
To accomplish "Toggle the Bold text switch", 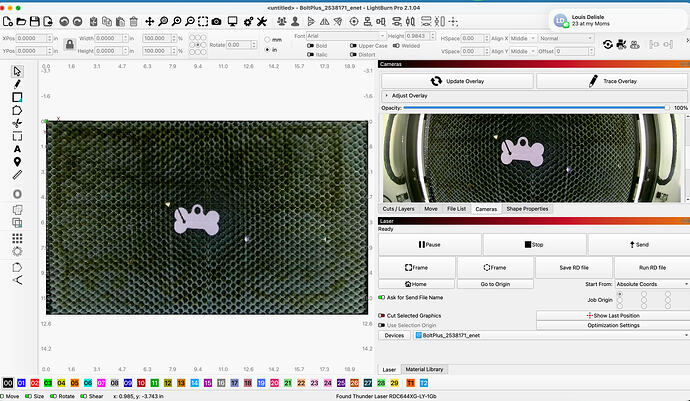I will tap(310, 46).
